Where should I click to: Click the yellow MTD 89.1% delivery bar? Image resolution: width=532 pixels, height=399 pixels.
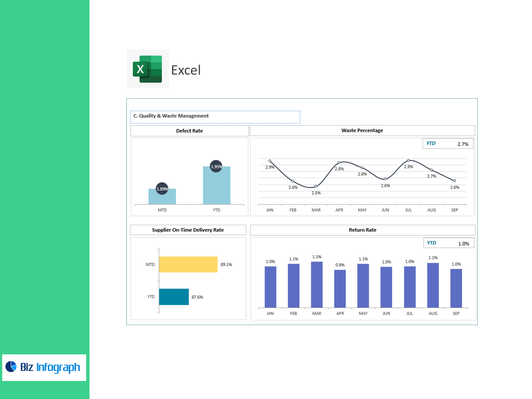pyautogui.click(x=188, y=264)
